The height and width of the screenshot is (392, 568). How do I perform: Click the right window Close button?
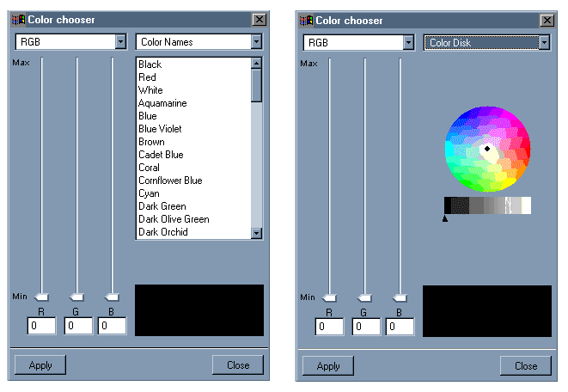(526, 366)
